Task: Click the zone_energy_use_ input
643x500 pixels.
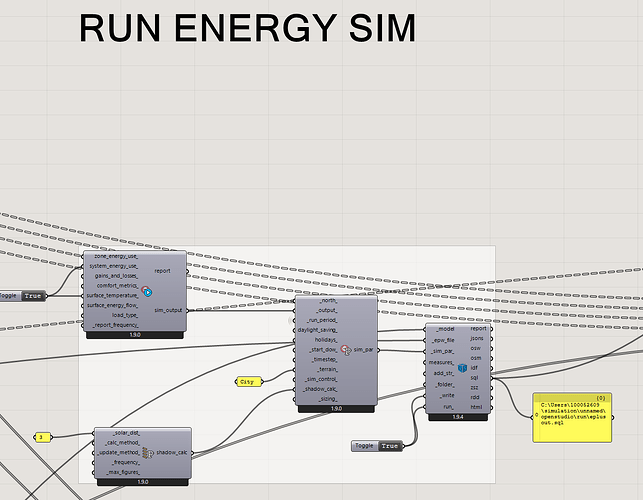Action: point(116,257)
